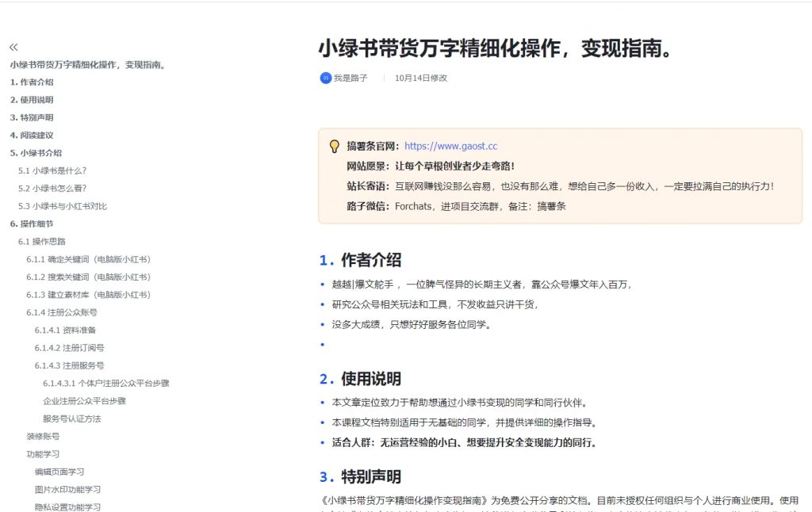Click the blue bullet of the empty list item

pos(323,344)
